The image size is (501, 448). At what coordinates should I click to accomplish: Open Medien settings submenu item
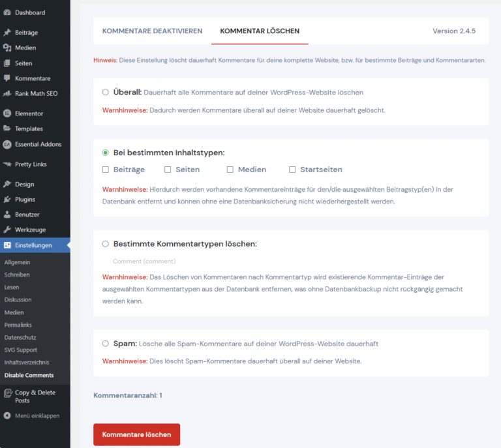click(x=14, y=312)
